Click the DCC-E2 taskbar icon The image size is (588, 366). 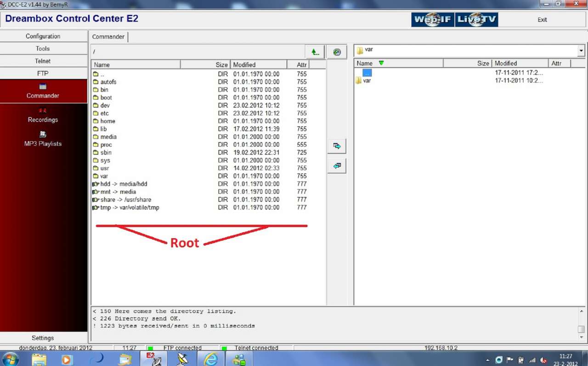pos(153,359)
